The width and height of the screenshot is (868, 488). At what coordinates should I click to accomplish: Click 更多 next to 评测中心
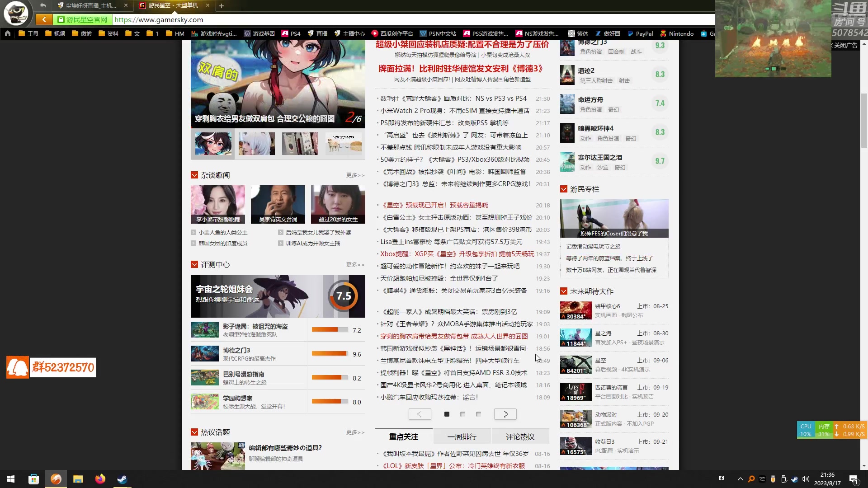(x=355, y=265)
